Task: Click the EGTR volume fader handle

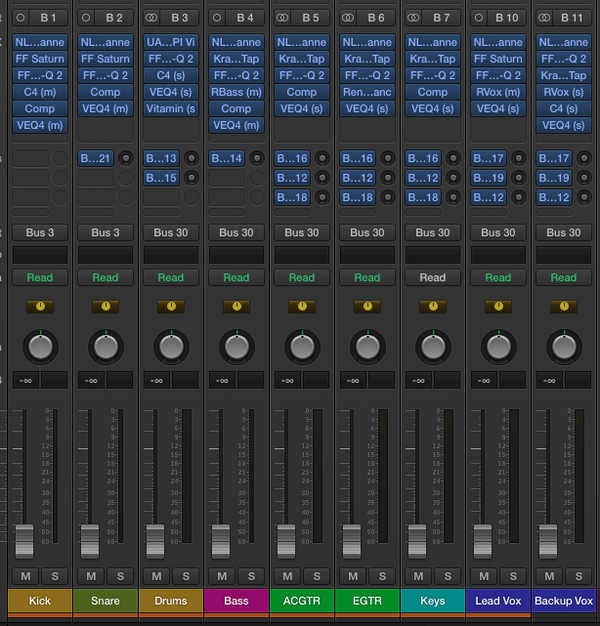Action: pyautogui.click(x=351, y=541)
